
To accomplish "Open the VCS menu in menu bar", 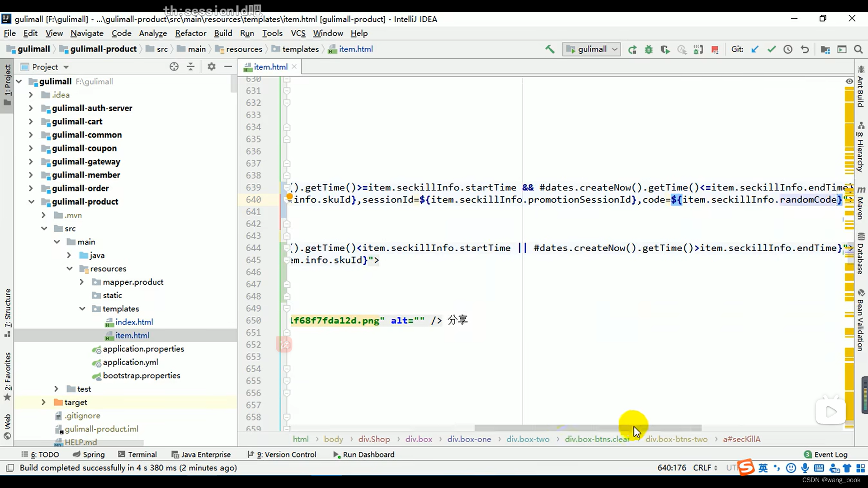I will [298, 33].
